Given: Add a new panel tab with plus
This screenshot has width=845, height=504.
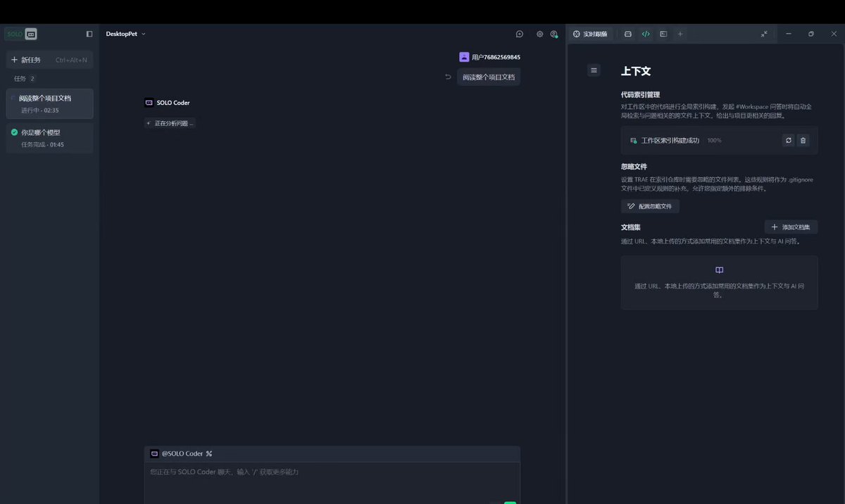Looking at the screenshot, I should click(680, 34).
